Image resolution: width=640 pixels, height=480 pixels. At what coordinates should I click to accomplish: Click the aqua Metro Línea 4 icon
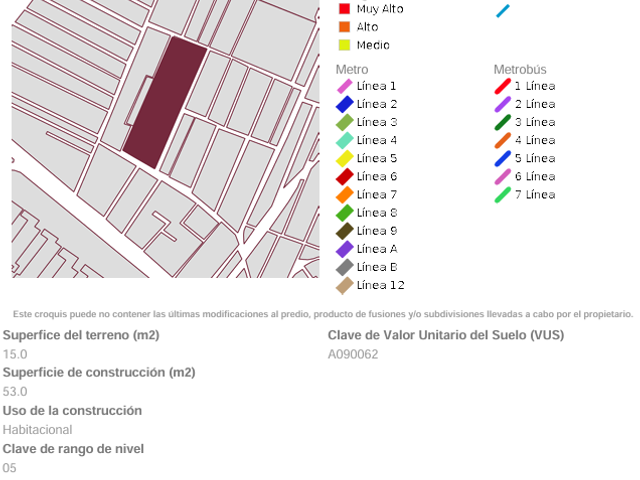coord(344,140)
